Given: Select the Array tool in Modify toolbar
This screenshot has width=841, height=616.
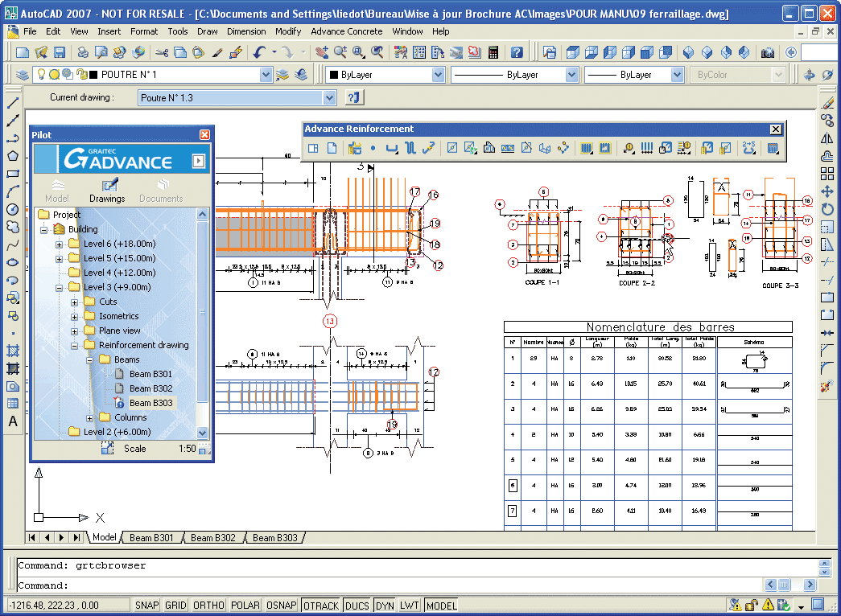Looking at the screenshot, I should point(827,174).
